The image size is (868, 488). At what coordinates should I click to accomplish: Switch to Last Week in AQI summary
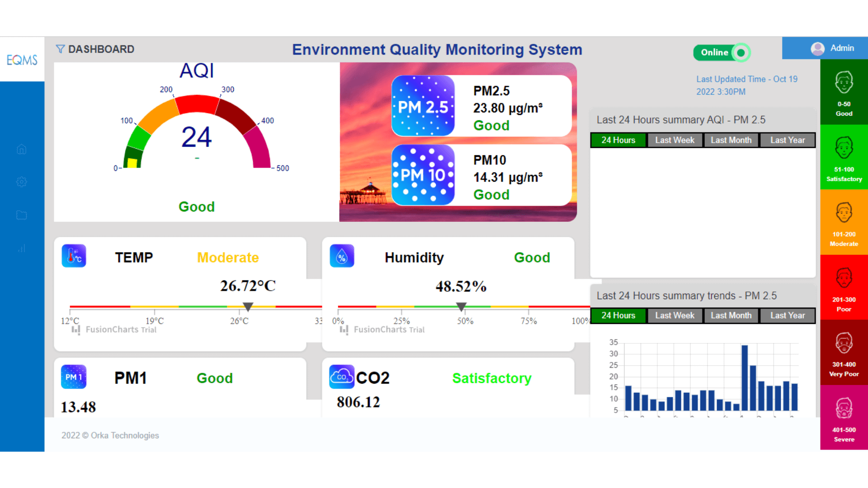[675, 140]
